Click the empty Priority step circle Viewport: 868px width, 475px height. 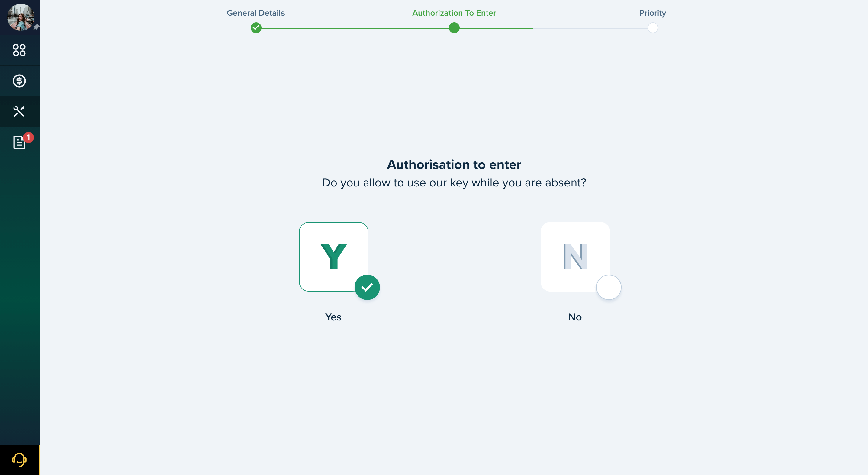pos(653,27)
